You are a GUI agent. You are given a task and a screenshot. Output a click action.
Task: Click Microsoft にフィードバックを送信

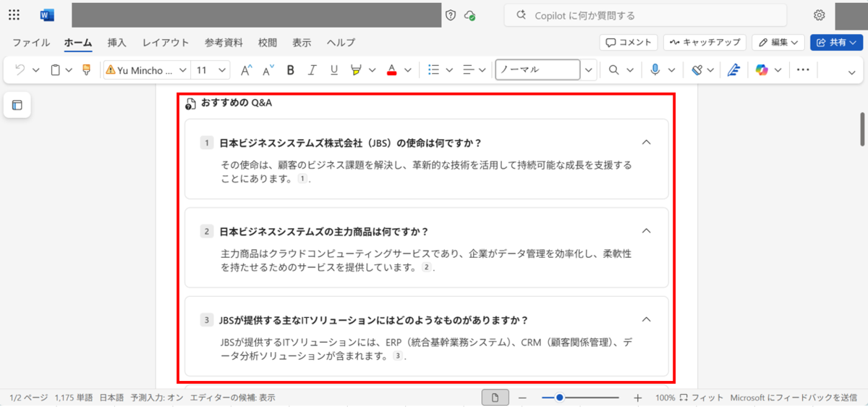794,398
